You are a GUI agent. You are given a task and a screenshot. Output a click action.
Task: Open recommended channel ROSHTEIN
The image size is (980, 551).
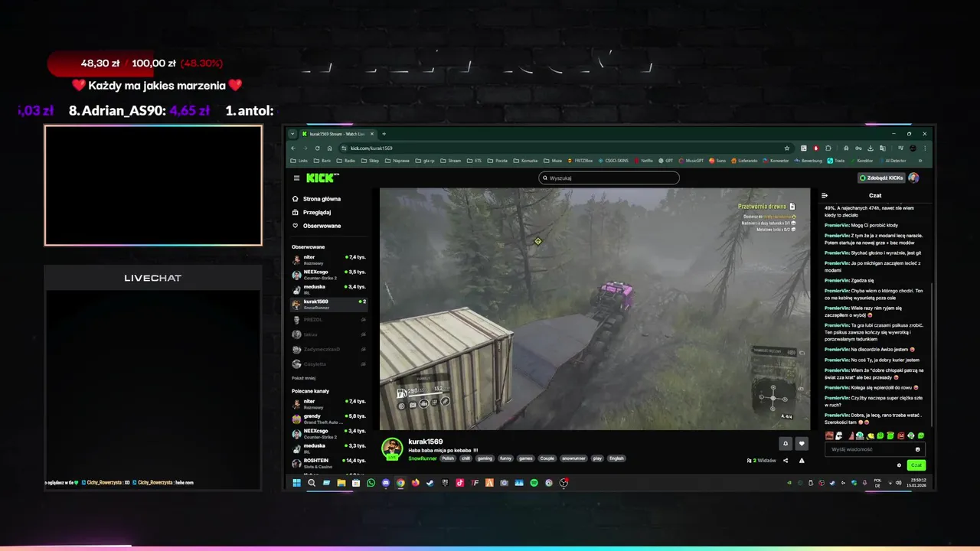click(328, 463)
